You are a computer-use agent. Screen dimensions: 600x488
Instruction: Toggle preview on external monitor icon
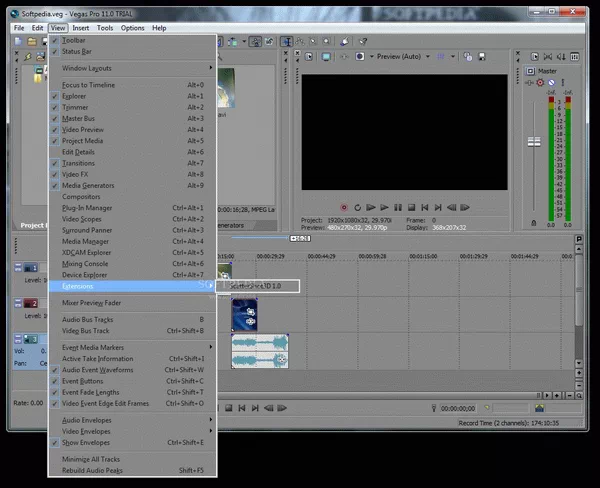pos(326,57)
